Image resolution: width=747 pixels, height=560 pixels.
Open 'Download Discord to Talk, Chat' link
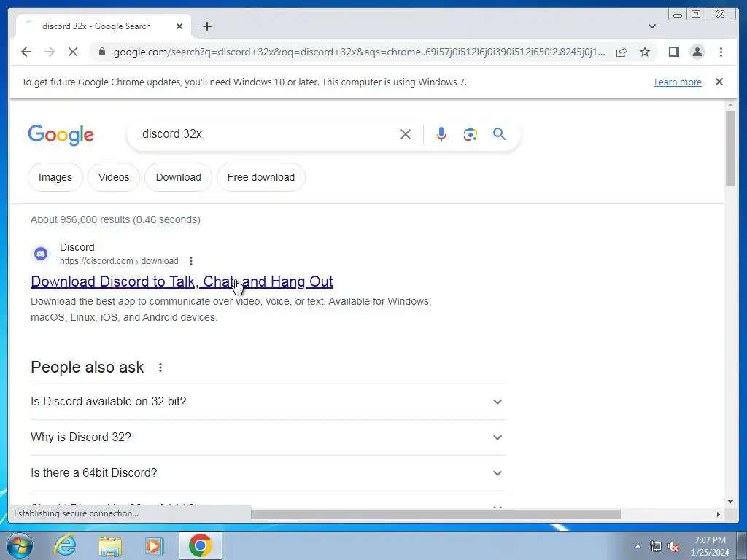click(182, 281)
